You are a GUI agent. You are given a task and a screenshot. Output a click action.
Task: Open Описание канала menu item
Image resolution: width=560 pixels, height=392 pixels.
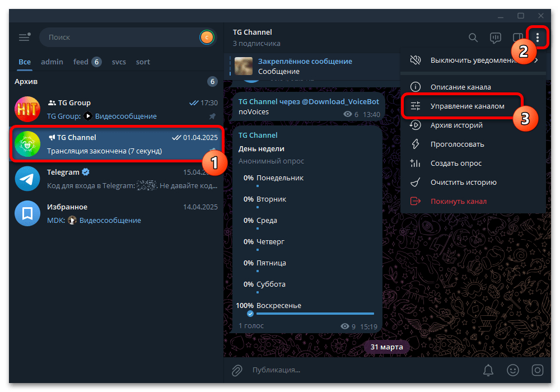tap(473, 87)
